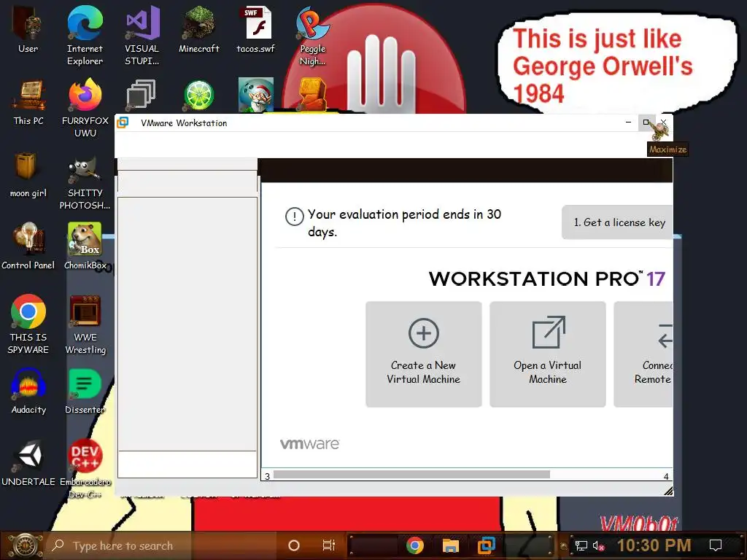Viewport: 747px width, 560px height.
Task: Click the stacked windows desktop icon
Action: pyautogui.click(x=141, y=94)
